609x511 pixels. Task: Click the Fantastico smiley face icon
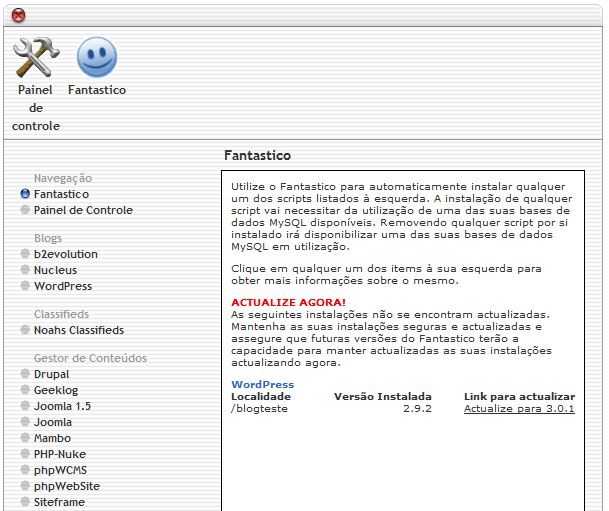pyautogui.click(x=97, y=57)
